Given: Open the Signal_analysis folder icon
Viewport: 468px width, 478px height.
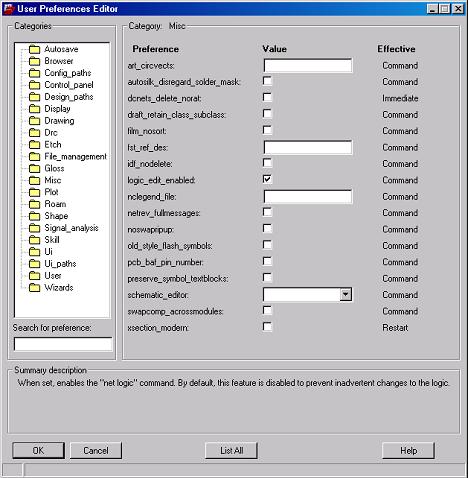Looking at the screenshot, I should click(34, 228).
